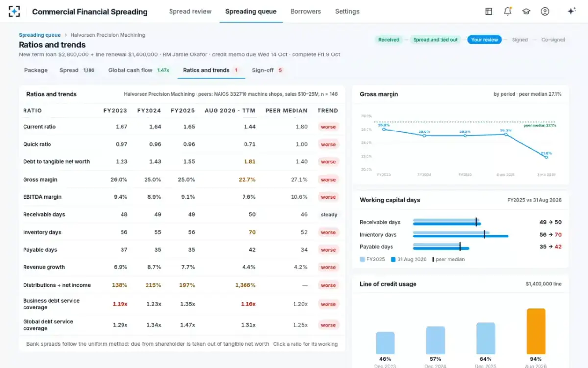Click the 26.0% point on Gross margin chart
Screen dimensions: 588x368
(x=384, y=129)
